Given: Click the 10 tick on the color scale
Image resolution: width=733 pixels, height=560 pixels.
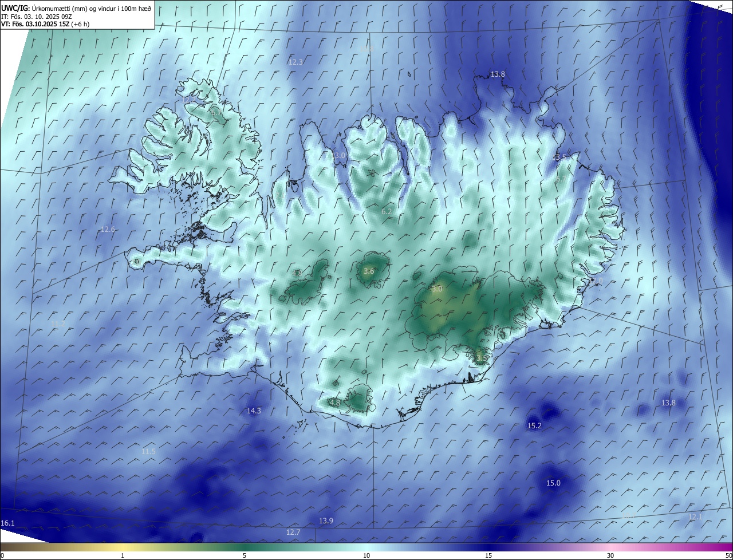Looking at the screenshot, I should click(366, 555).
